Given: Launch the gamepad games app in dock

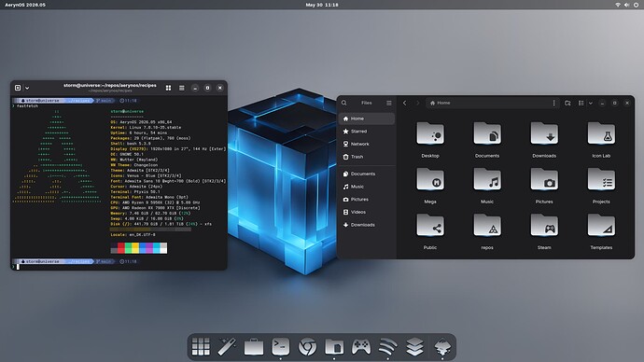Looking at the screenshot, I should tap(361, 347).
